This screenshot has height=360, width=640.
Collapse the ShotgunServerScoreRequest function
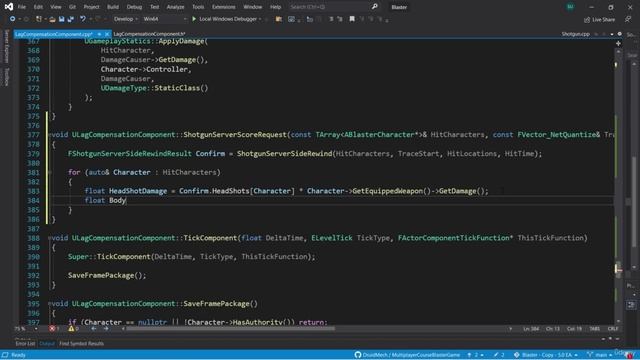(x=50, y=135)
